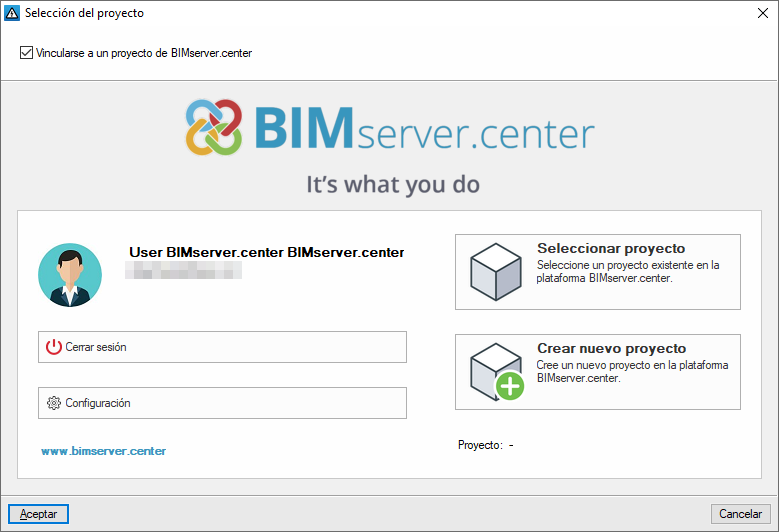Screen dimensions: 779x532
Task: Open the Configuración settings button
Action: (x=222, y=403)
